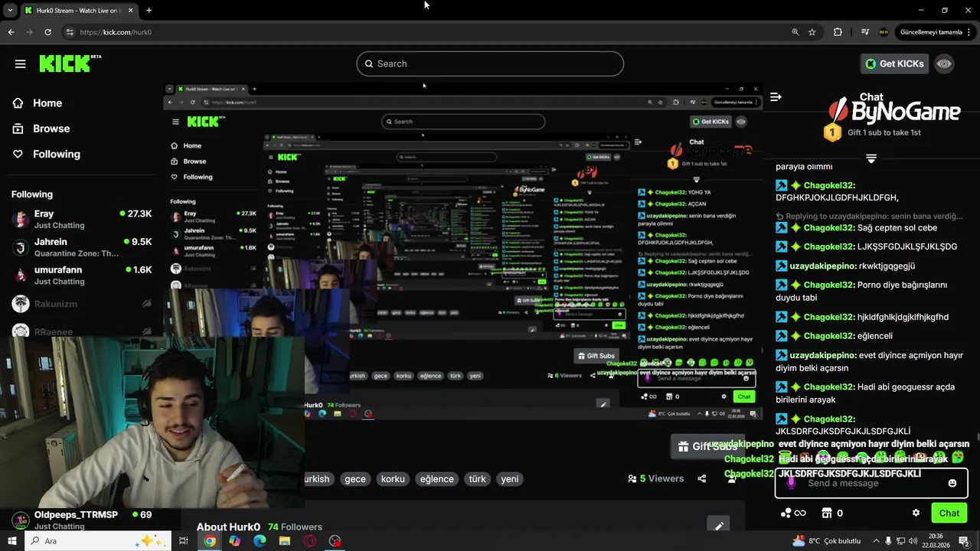Screen dimensions: 980x551
Task: Click the Send a message field
Action: point(871,484)
